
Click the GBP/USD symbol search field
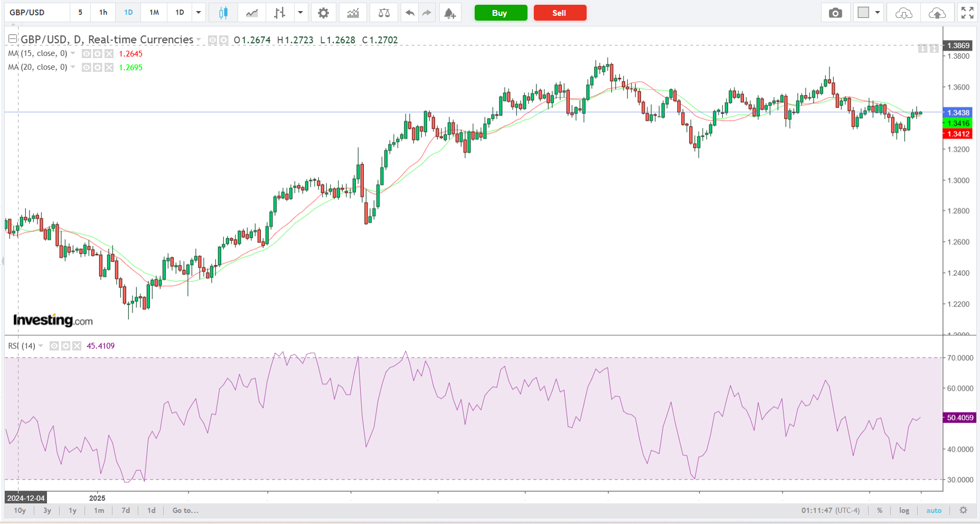[37, 13]
